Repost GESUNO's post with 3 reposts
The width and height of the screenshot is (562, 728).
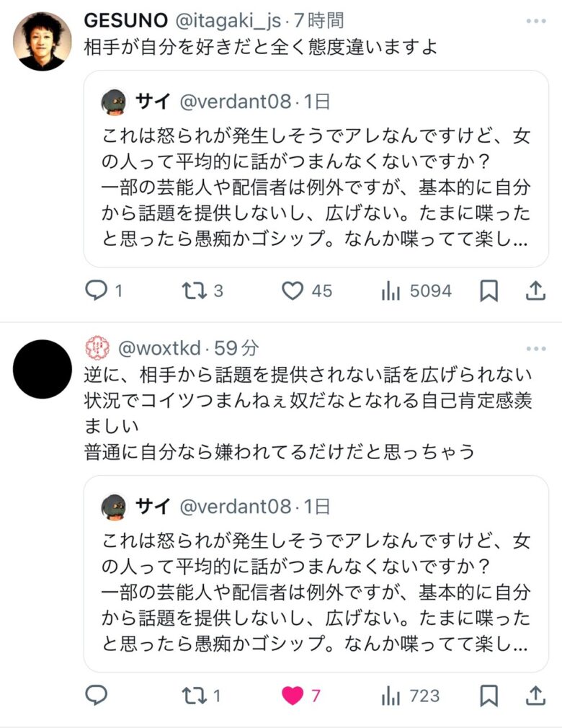193,290
